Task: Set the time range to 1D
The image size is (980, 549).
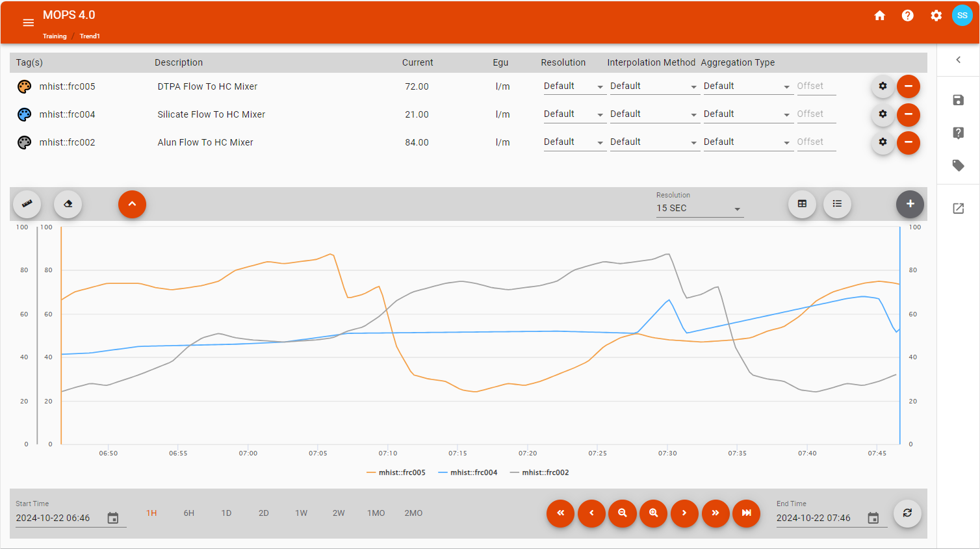Action: point(226,513)
